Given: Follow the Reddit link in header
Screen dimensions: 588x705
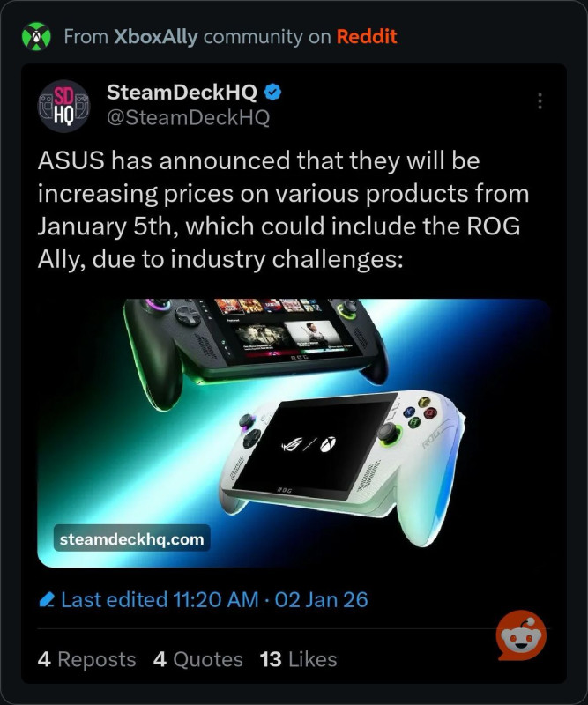Looking at the screenshot, I should tap(367, 36).
